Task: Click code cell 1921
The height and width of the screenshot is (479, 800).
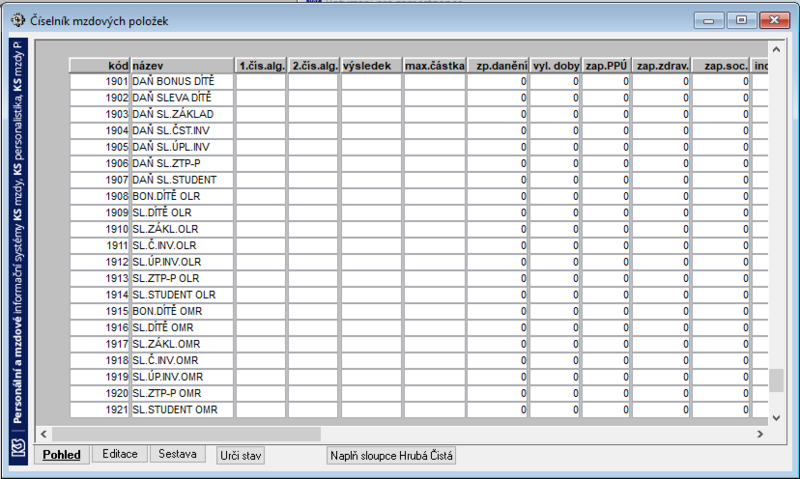Action: pyautogui.click(x=99, y=410)
